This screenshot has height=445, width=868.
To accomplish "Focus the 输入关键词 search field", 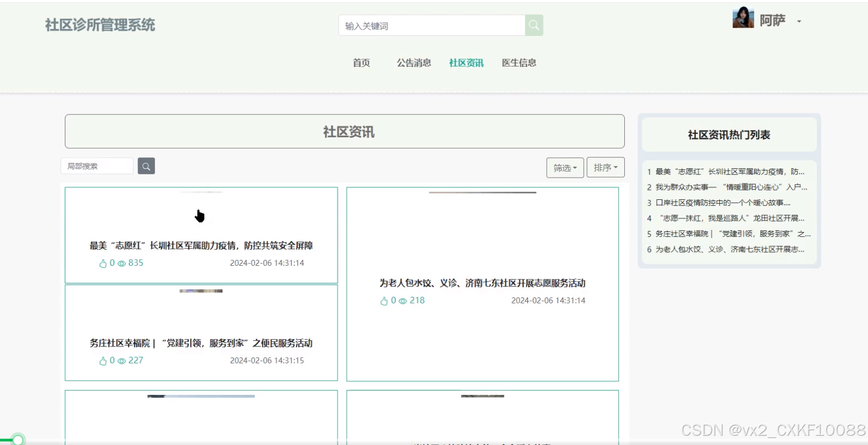I will click(x=432, y=26).
